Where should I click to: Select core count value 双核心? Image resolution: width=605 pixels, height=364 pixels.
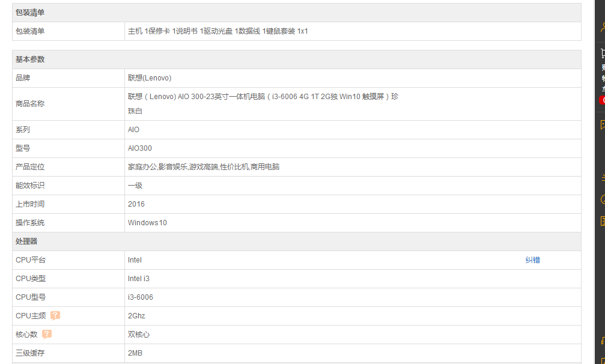[139, 335]
